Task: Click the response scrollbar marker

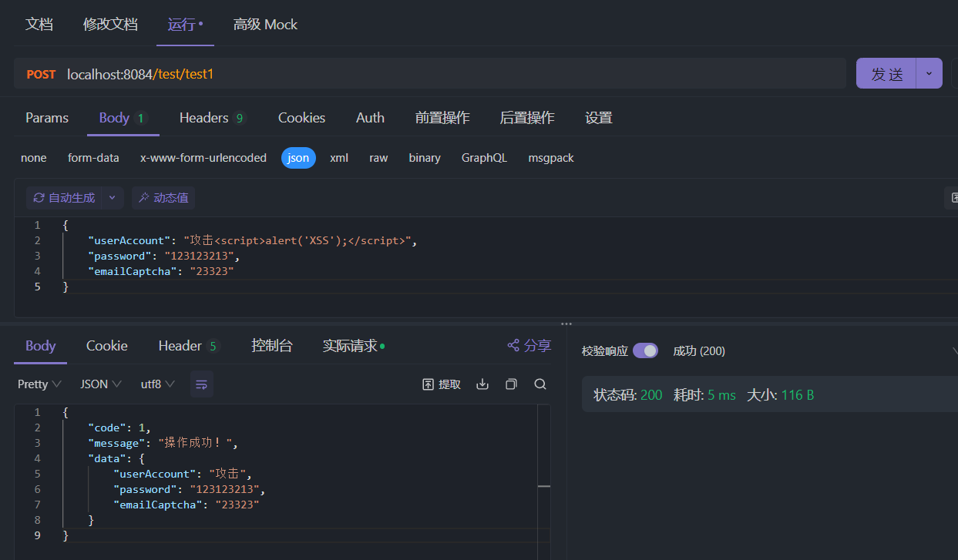Action: tap(544, 486)
